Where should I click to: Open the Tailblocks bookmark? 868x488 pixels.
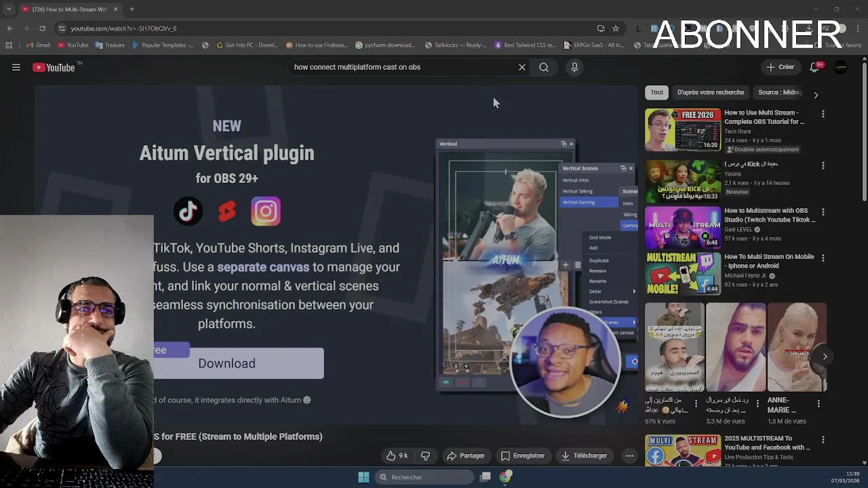tap(456, 45)
